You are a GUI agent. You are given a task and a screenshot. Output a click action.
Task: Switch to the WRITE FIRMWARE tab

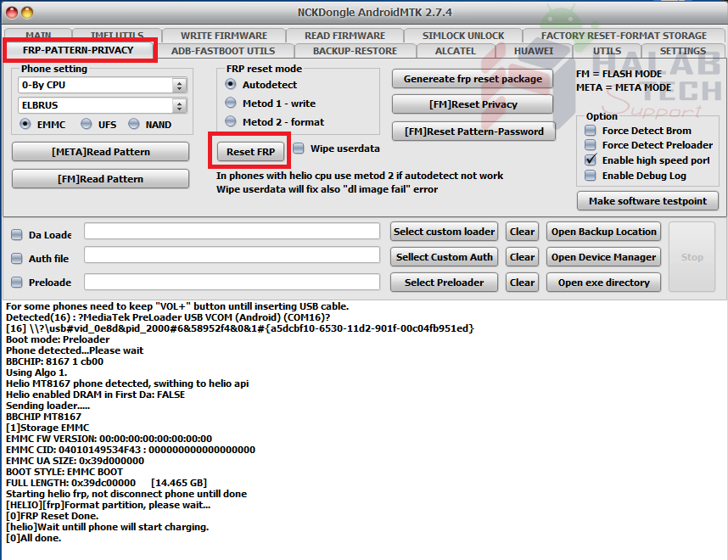point(224,36)
